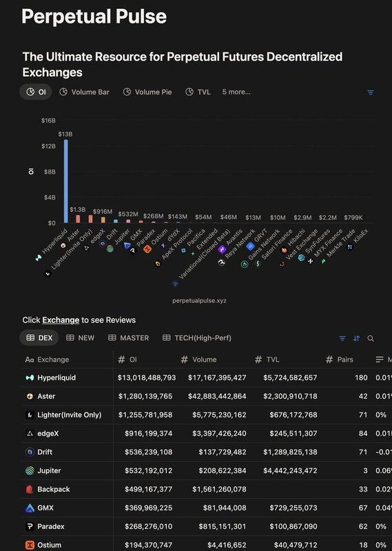Switch to the Volume Bar tab
This screenshot has height=551, width=392.
84,92
